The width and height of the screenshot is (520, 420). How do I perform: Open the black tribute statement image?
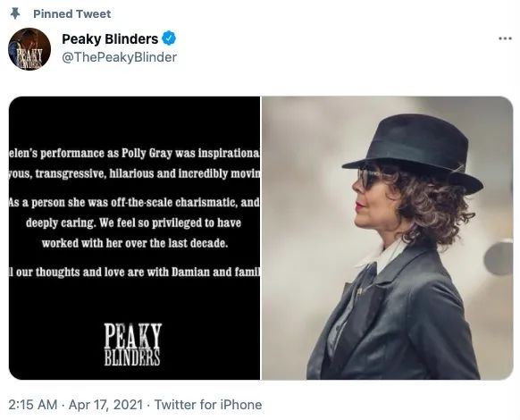tap(134, 238)
